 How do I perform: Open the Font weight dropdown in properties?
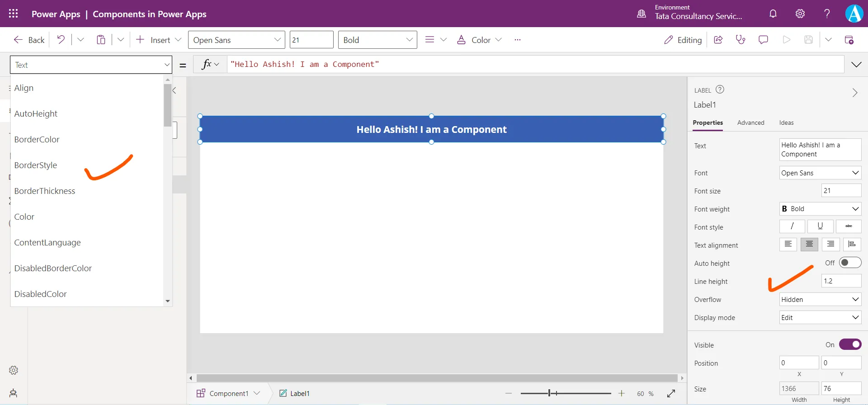point(820,209)
